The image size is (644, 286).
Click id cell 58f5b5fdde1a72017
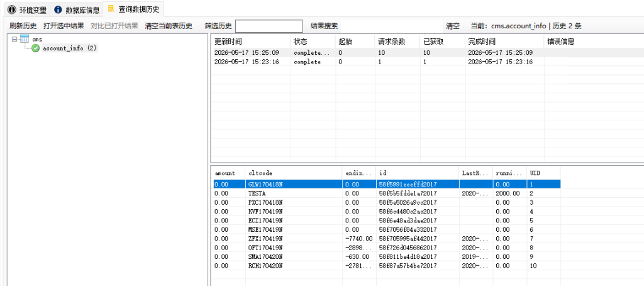(x=408, y=193)
